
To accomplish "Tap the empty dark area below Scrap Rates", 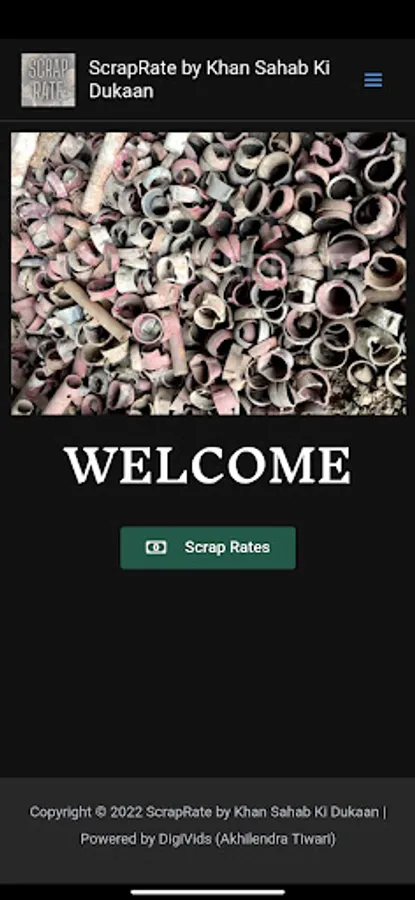I will pyautogui.click(x=208, y=672).
